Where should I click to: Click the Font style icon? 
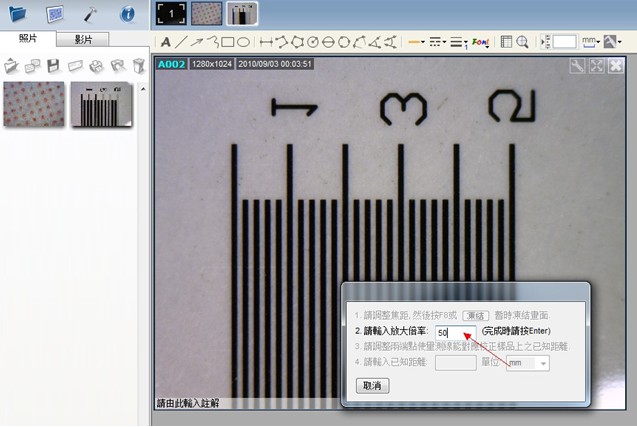point(479,43)
